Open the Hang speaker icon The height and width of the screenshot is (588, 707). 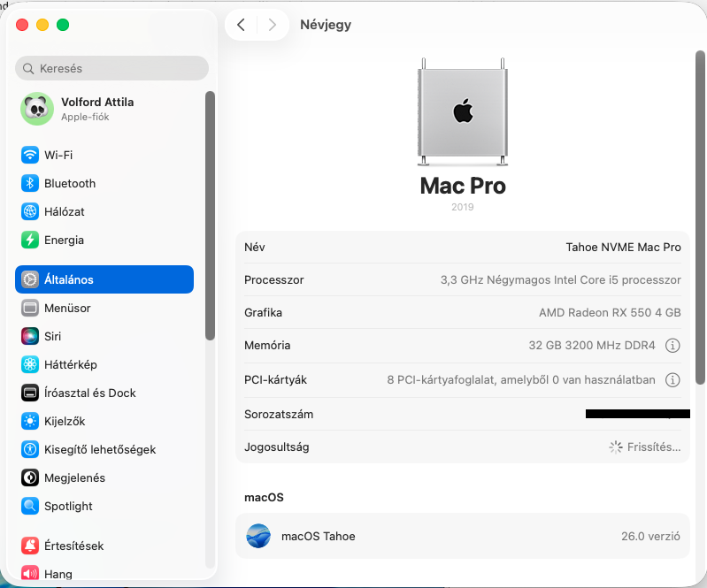pyautogui.click(x=30, y=574)
